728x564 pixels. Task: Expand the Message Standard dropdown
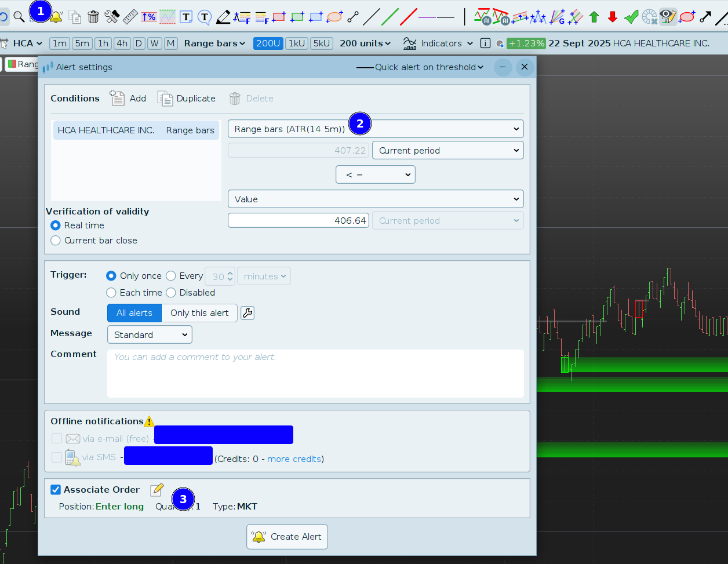coord(150,334)
